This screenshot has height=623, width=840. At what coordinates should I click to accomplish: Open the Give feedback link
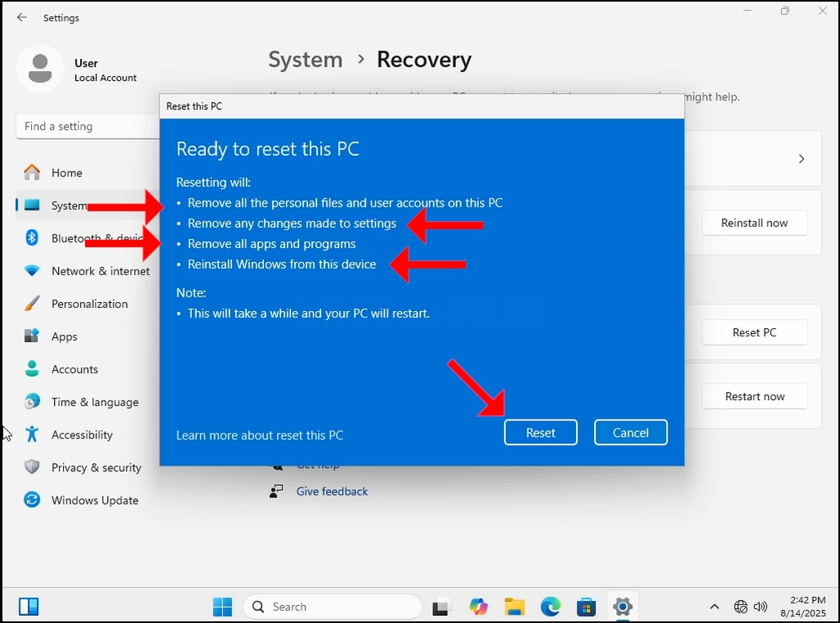pyautogui.click(x=332, y=492)
